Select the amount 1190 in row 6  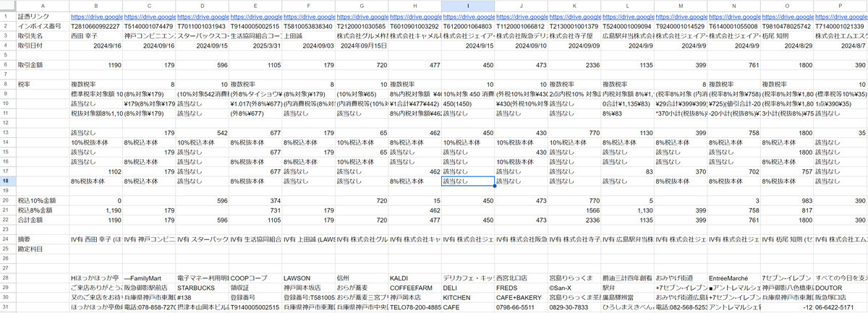96,64
